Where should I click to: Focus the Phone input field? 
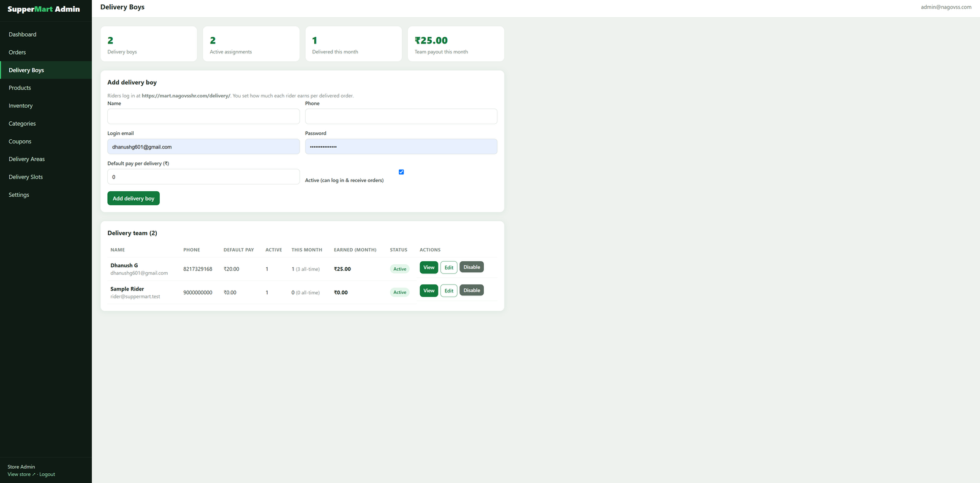click(x=401, y=116)
